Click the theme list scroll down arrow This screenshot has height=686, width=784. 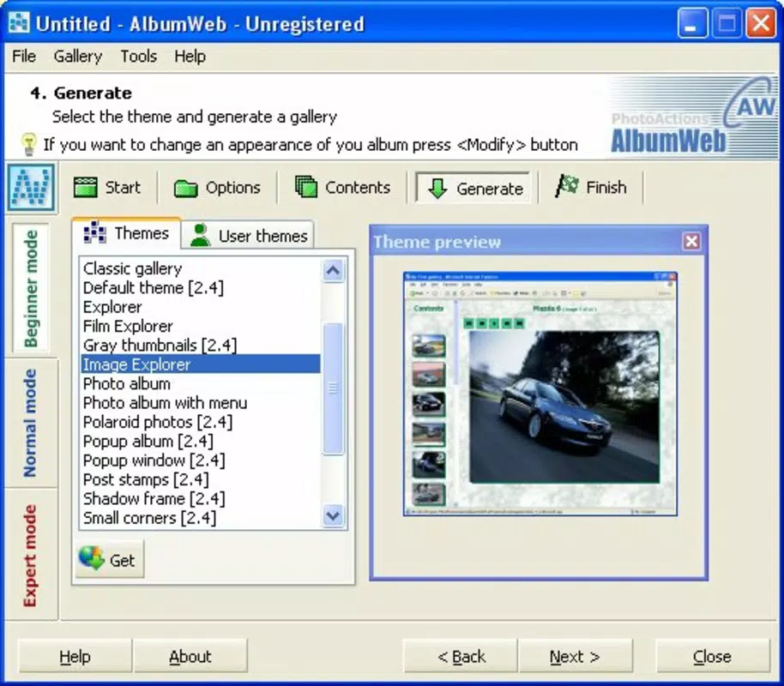tap(333, 515)
